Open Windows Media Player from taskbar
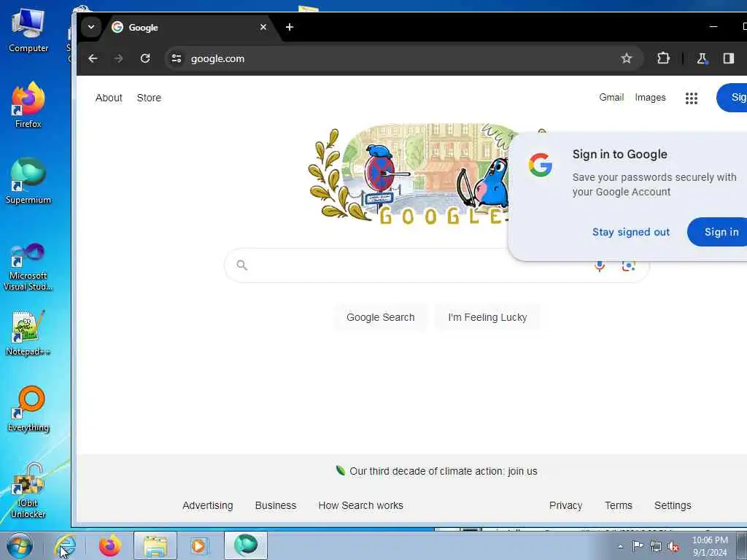The height and width of the screenshot is (560, 747). coord(198,545)
